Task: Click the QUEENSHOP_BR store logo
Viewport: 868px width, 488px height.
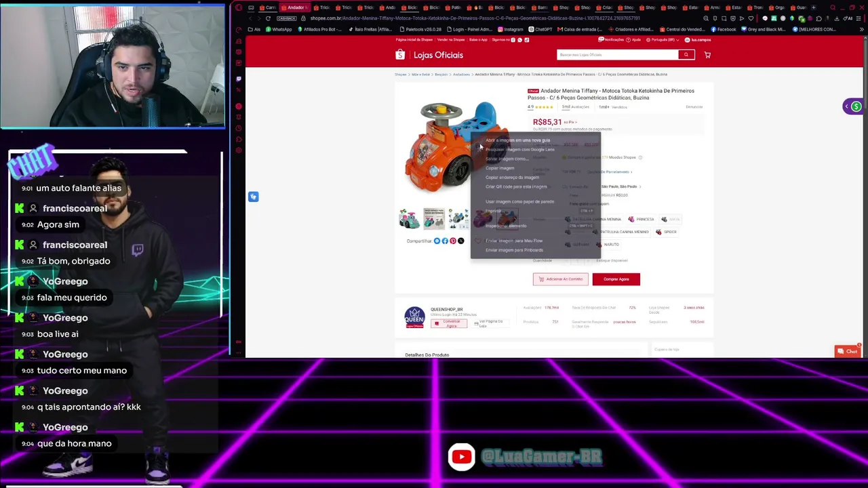Action: click(414, 317)
